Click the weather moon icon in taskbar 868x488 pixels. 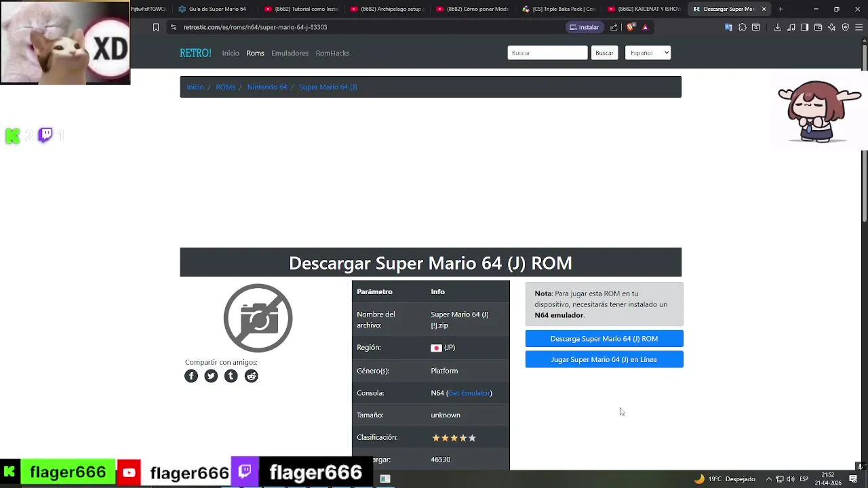point(699,479)
